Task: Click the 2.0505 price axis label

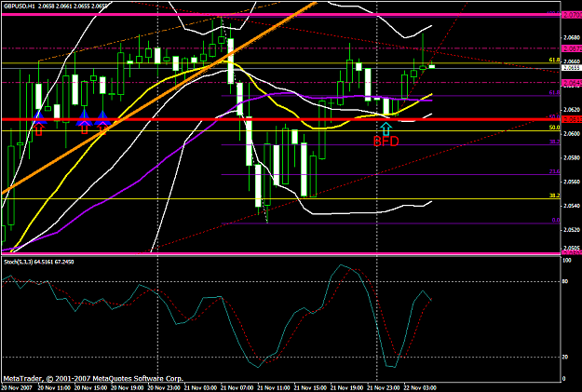Action: (571, 248)
